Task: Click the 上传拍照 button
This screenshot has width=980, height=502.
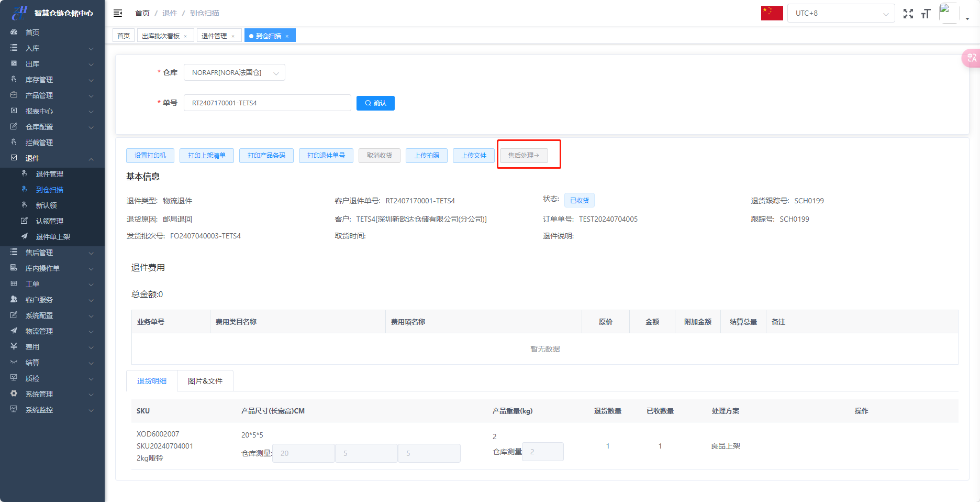Action: pyautogui.click(x=427, y=156)
